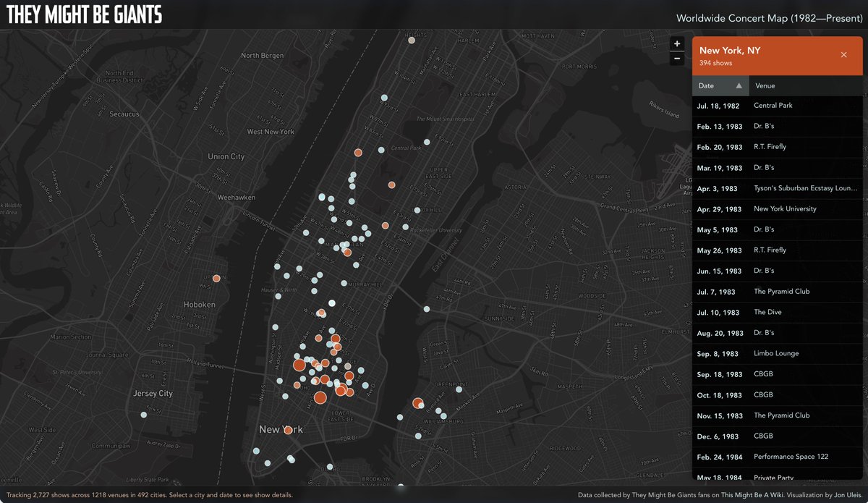Screen dimensions: 868x503
Task: Select the Oct. 18, 1983 CBGB show
Action: [x=778, y=395]
